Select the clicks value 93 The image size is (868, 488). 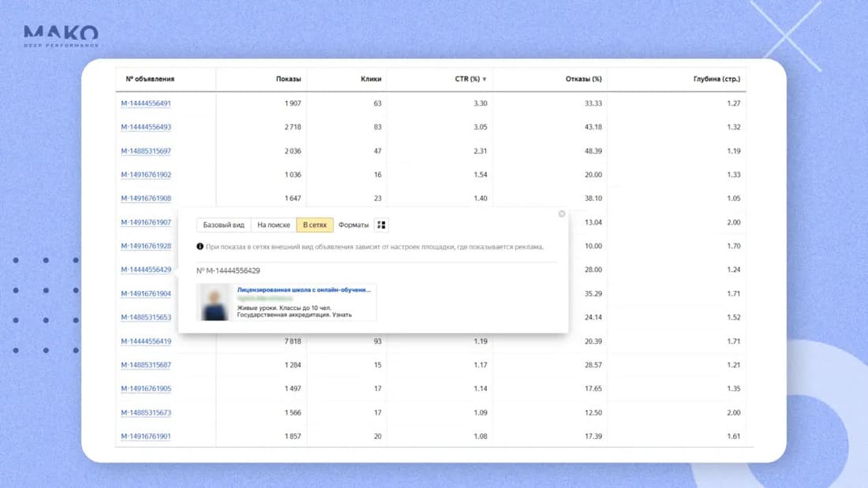[377, 341]
